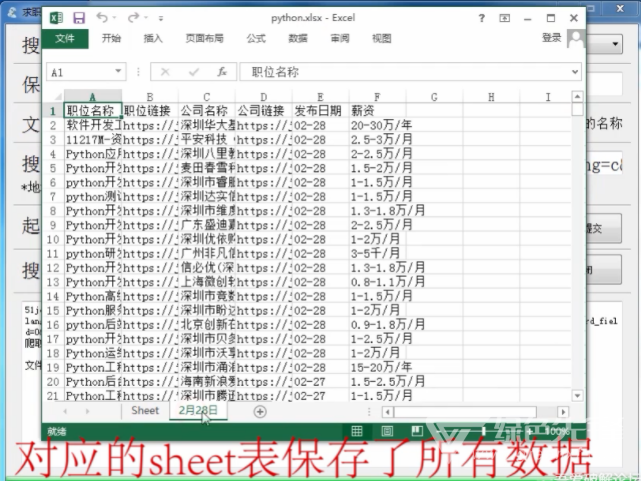
Task: Expand the Name Box dropdown arrow
Action: point(119,72)
